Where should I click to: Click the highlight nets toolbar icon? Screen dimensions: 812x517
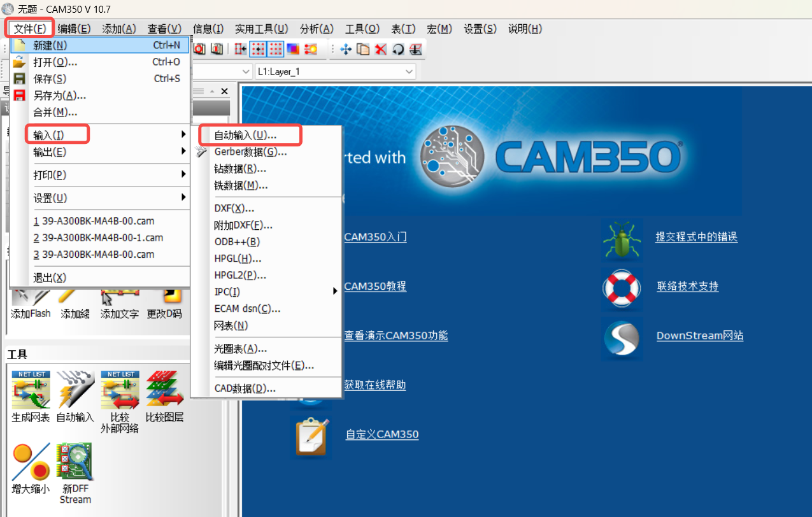coord(310,49)
